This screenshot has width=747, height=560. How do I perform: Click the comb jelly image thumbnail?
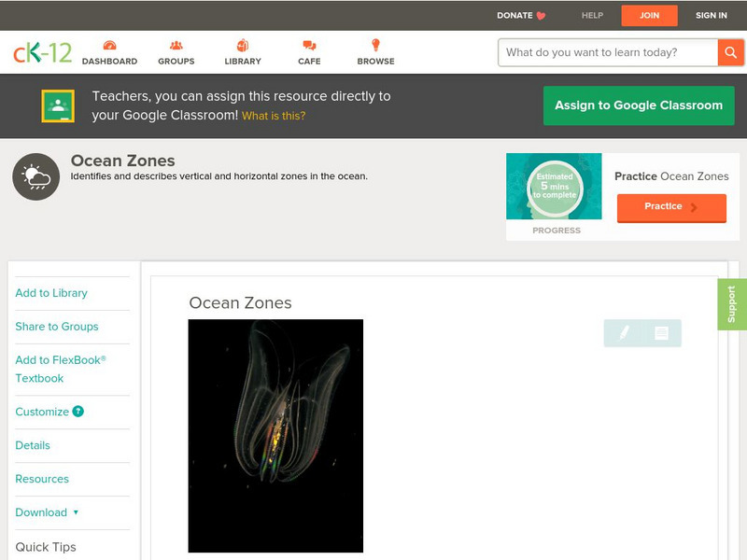tap(275, 436)
